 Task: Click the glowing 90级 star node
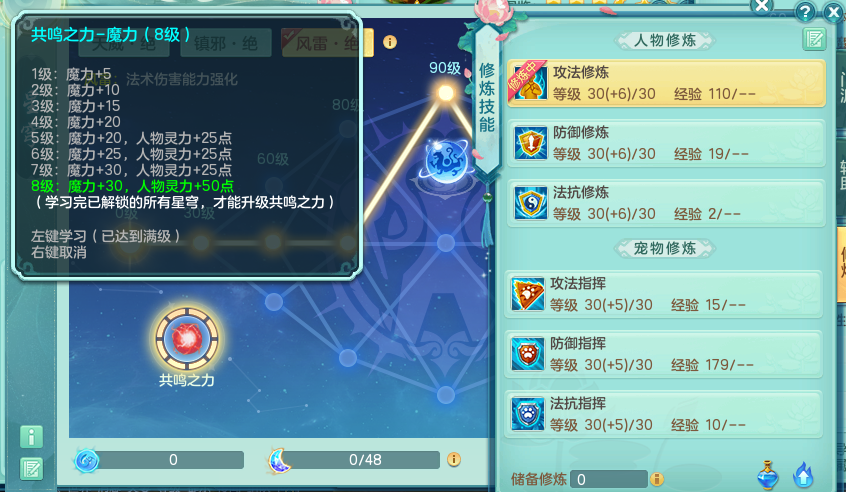[x=446, y=93]
